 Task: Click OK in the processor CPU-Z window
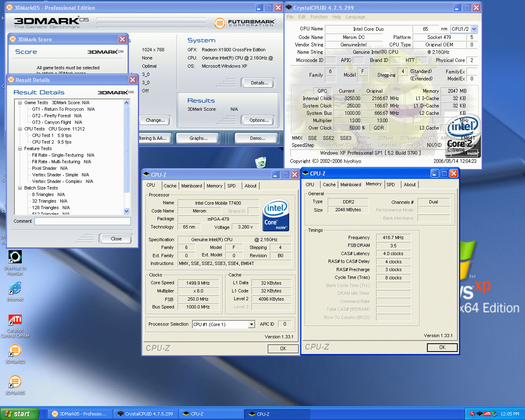(283, 349)
